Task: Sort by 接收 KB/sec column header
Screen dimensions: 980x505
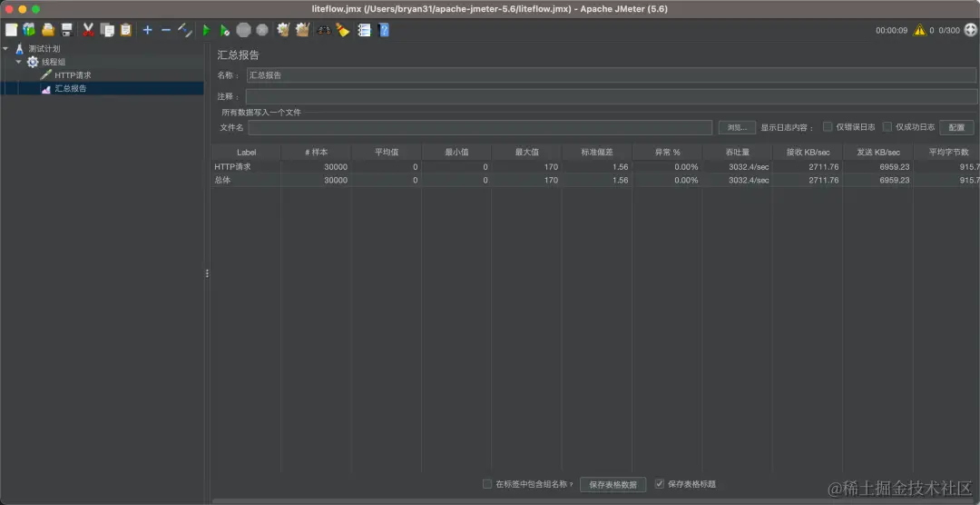Action: tap(808, 152)
